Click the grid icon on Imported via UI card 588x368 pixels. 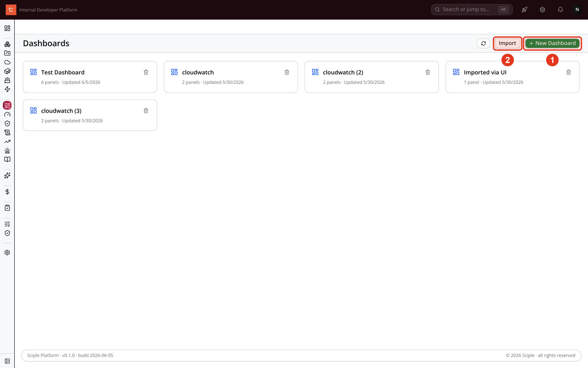click(456, 72)
